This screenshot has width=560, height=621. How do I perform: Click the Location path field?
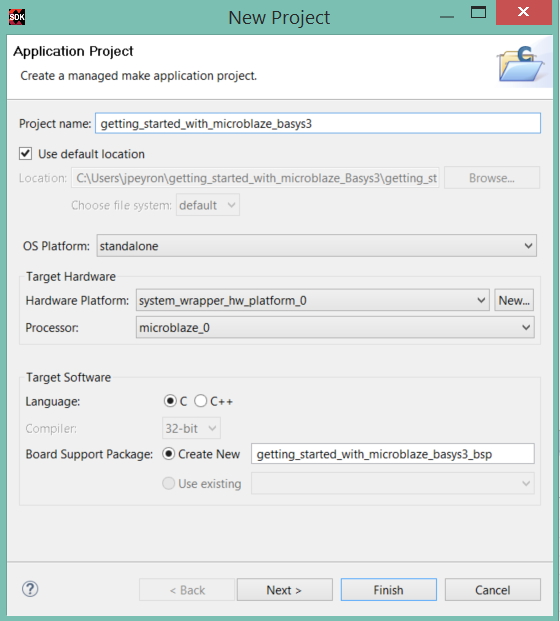pyautogui.click(x=255, y=178)
